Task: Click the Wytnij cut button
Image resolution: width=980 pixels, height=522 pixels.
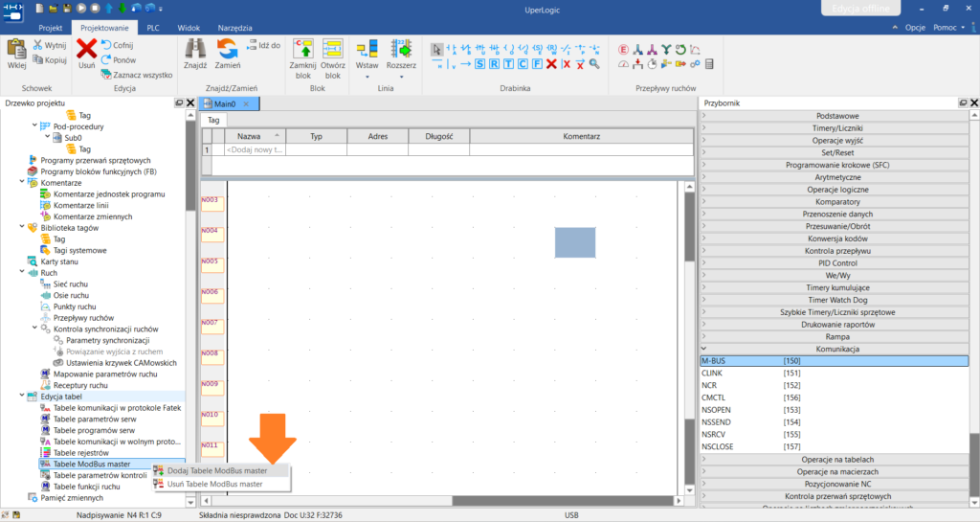Action: coord(50,45)
